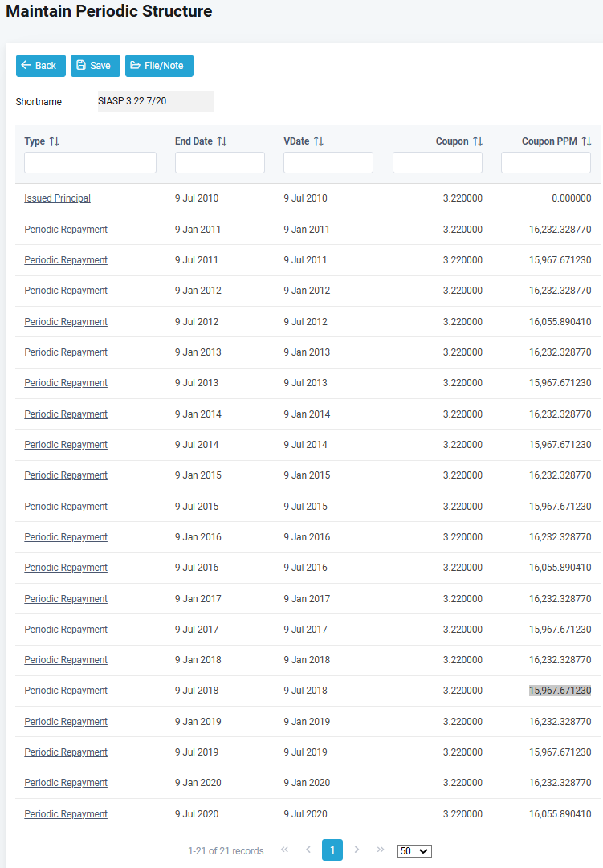Sort the Coupon column via arrows icon
Image resolution: width=603 pixels, height=868 pixels.
[478, 141]
